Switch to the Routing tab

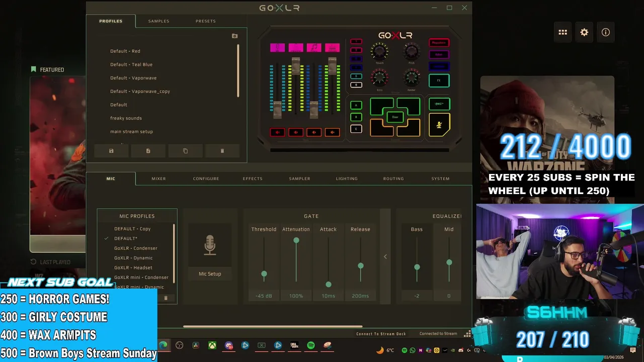coord(393,178)
